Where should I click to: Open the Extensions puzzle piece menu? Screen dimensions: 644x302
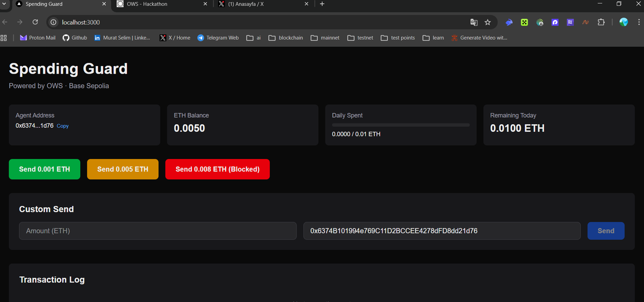point(601,22)
